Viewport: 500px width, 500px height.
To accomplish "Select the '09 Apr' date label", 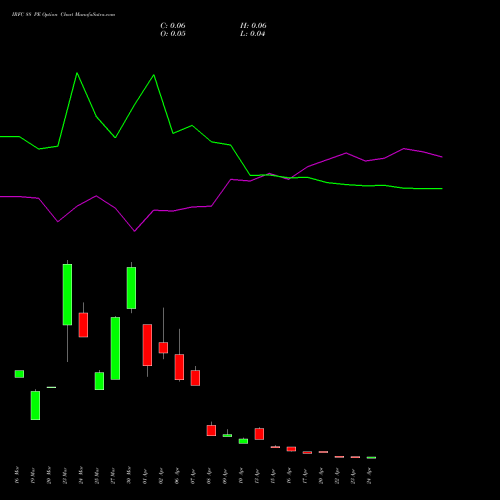I will coord(225,475).
